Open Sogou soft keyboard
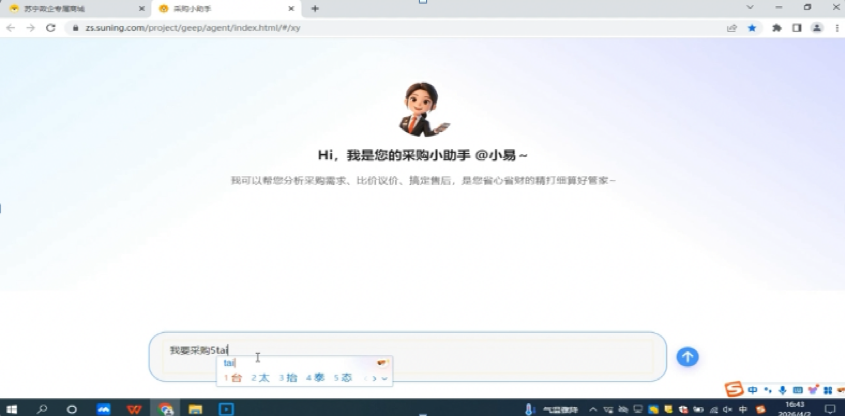This screenshot has height=416, width=845. pyautogui.click(x=798, y=390)
